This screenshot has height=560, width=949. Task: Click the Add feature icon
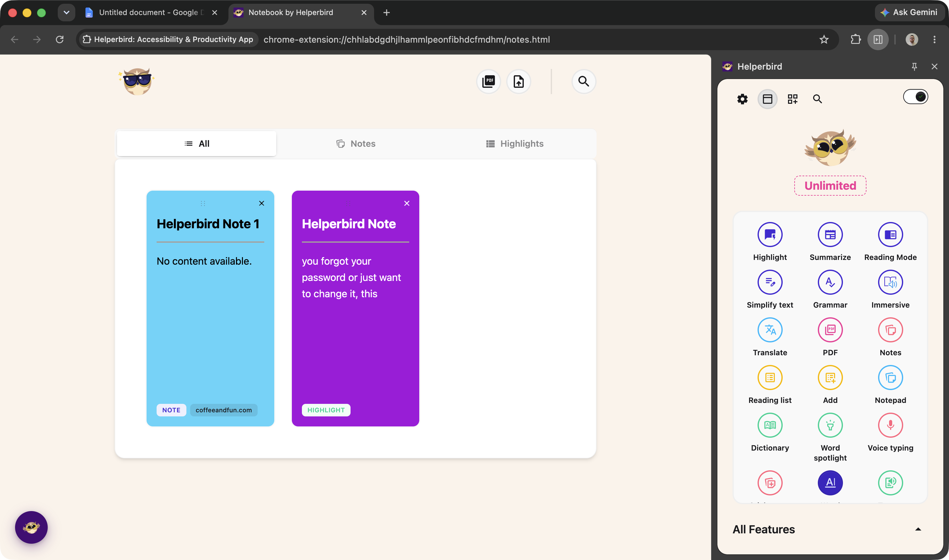(x=830, y=378)
